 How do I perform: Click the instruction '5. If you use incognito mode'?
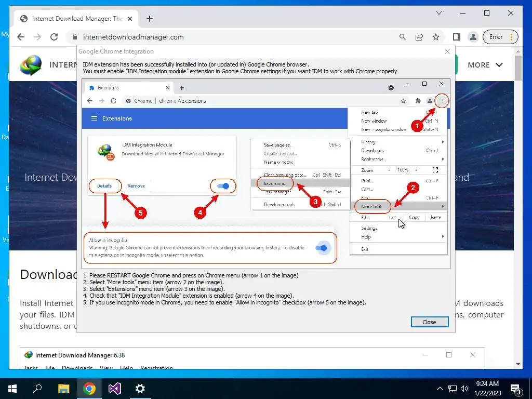[224, 302]
